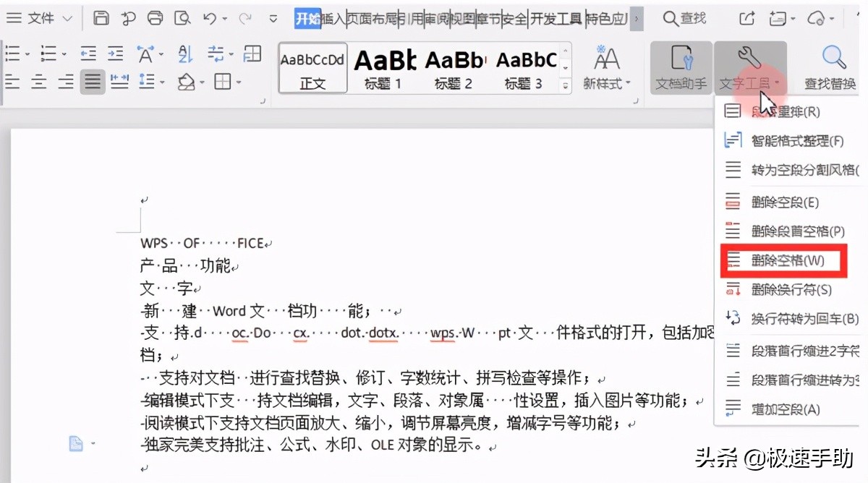The image size is (868, 483).
Task: Click the table grid icon beside marks icon
Action: pyautogui.click(x=252, y=54)
